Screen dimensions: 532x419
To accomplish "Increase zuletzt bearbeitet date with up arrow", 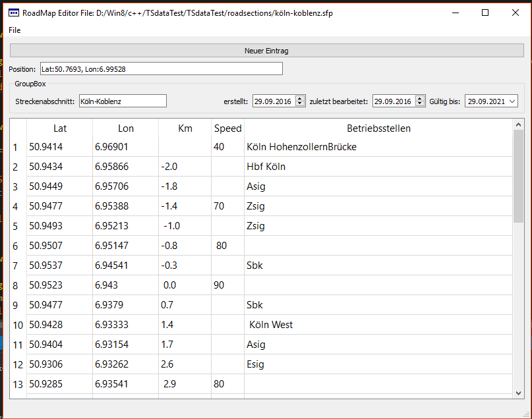I will (419, 98).
